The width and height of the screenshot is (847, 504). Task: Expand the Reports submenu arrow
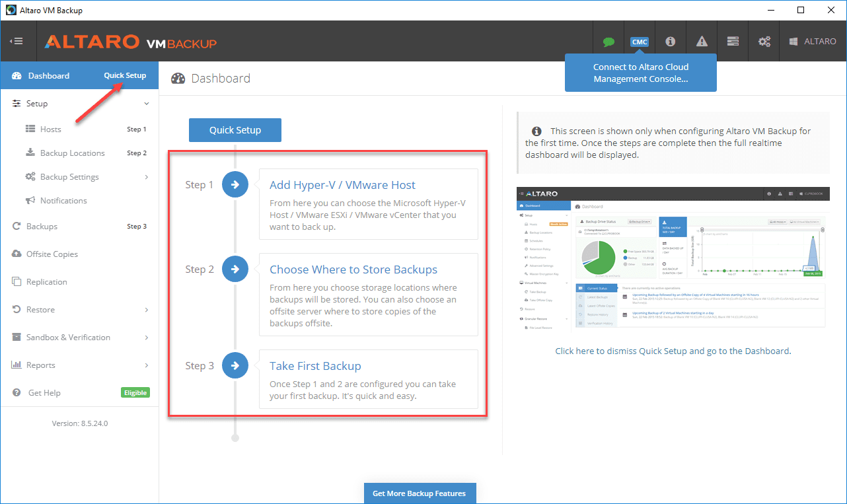(x=147, y=365)
